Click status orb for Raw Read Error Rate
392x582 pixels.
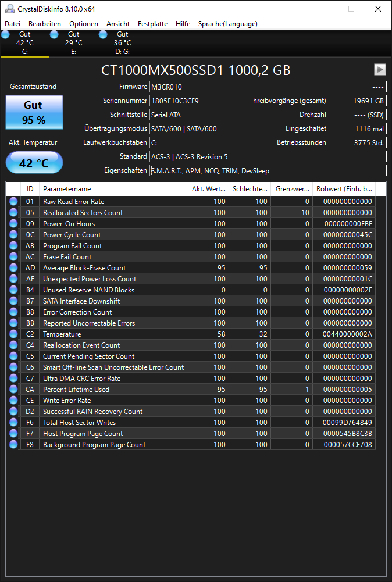point(13,202)
